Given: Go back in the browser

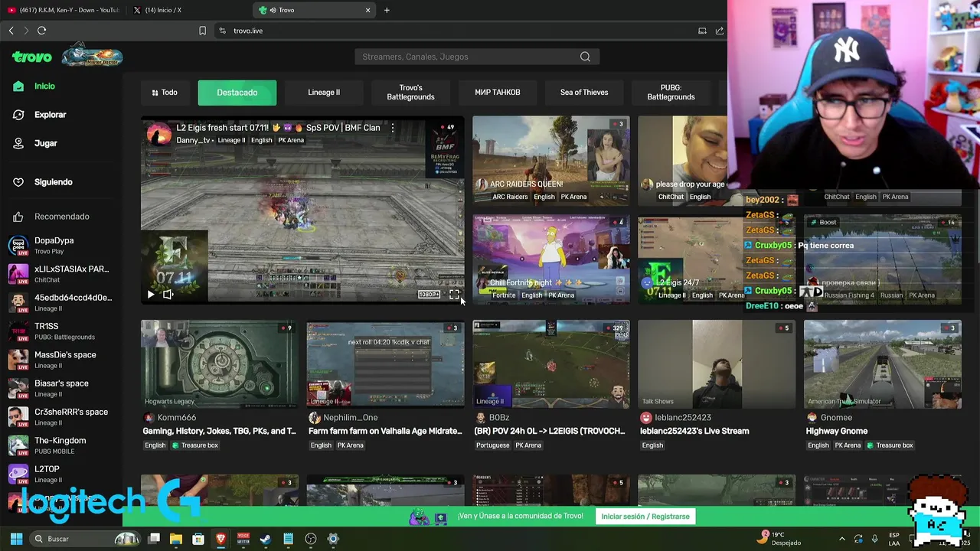Looking at the screenshot, I should point(11,31).
